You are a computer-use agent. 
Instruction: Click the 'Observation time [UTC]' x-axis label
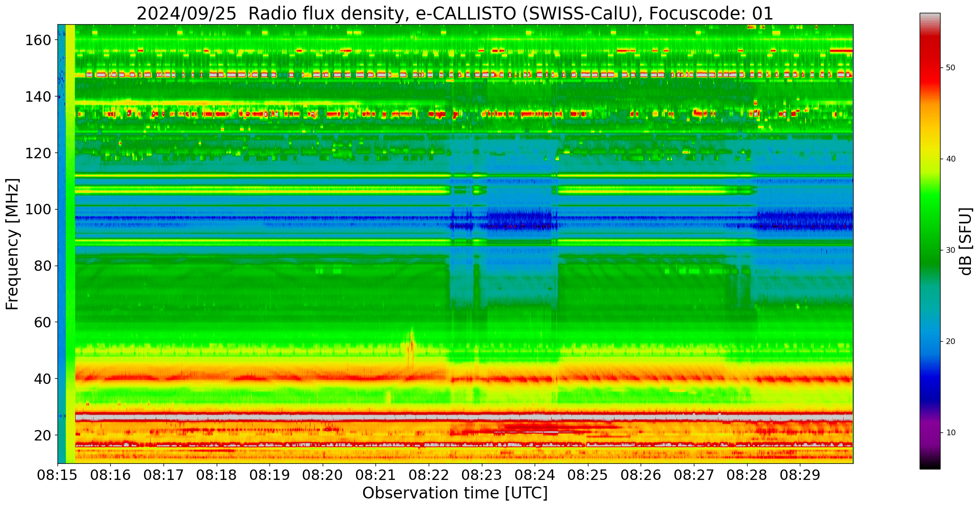click(x=455, y=493)
